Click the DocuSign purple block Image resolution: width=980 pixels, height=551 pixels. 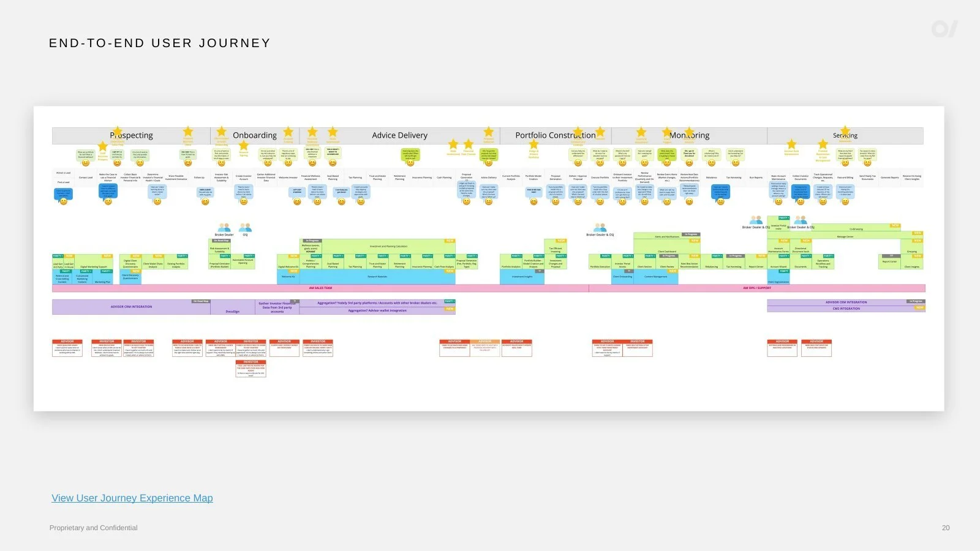tap(233, 311)
